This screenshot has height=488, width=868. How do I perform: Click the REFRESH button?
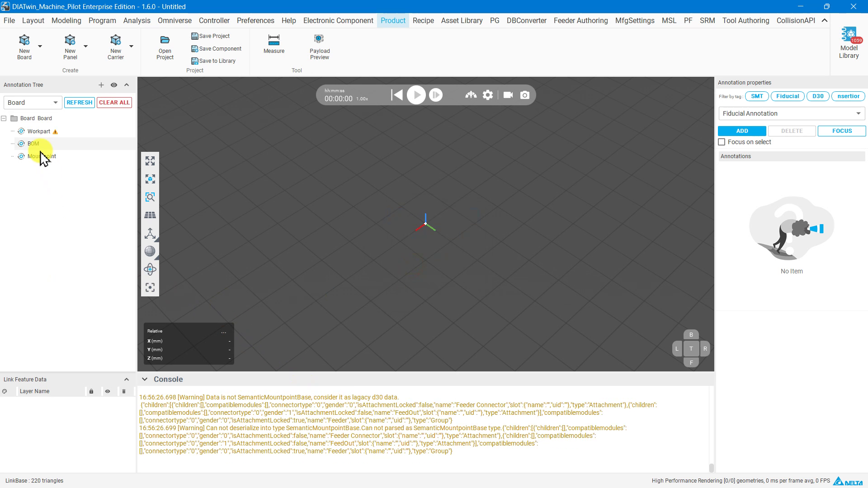[80, 103]
